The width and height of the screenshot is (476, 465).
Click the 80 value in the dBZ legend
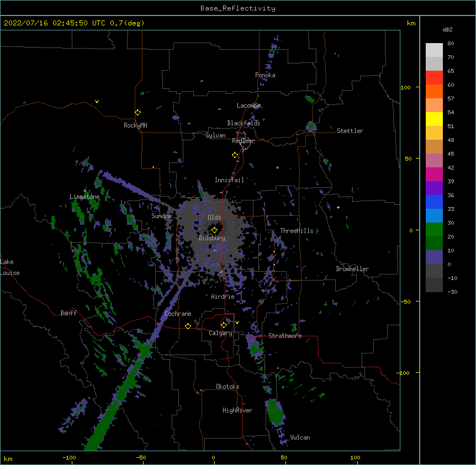(x=451, y=44)
